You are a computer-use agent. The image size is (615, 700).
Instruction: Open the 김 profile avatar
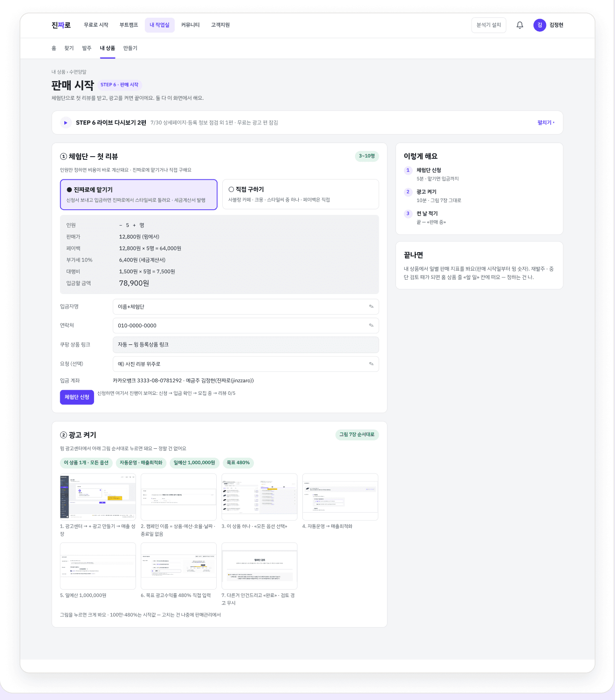point(540,25)
